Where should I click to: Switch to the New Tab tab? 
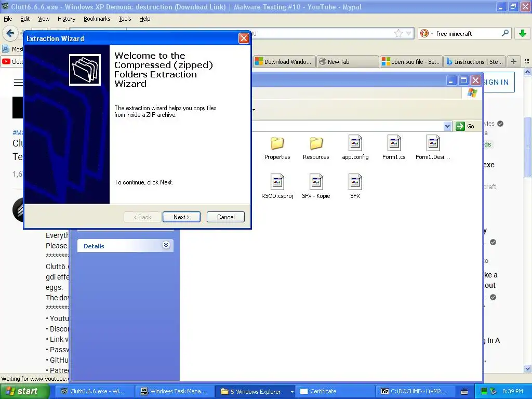tap(348, 62)
